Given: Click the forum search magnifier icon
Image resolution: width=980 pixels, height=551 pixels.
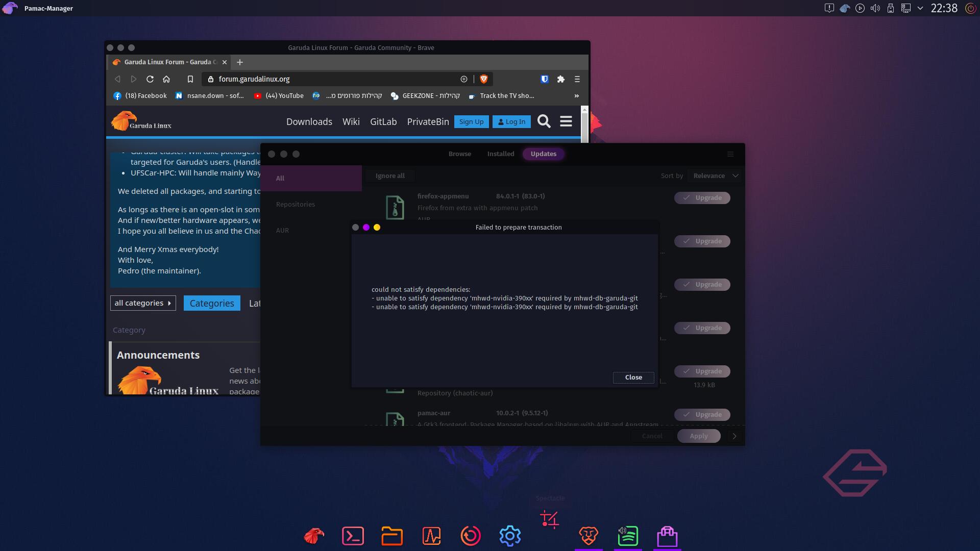Looking at the screenshot, I should (x=544, y=121).
